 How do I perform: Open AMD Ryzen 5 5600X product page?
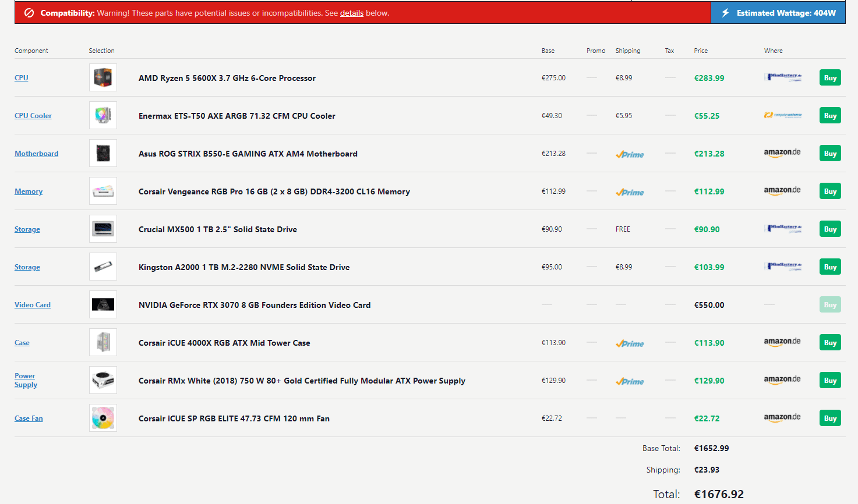[227, 78]
